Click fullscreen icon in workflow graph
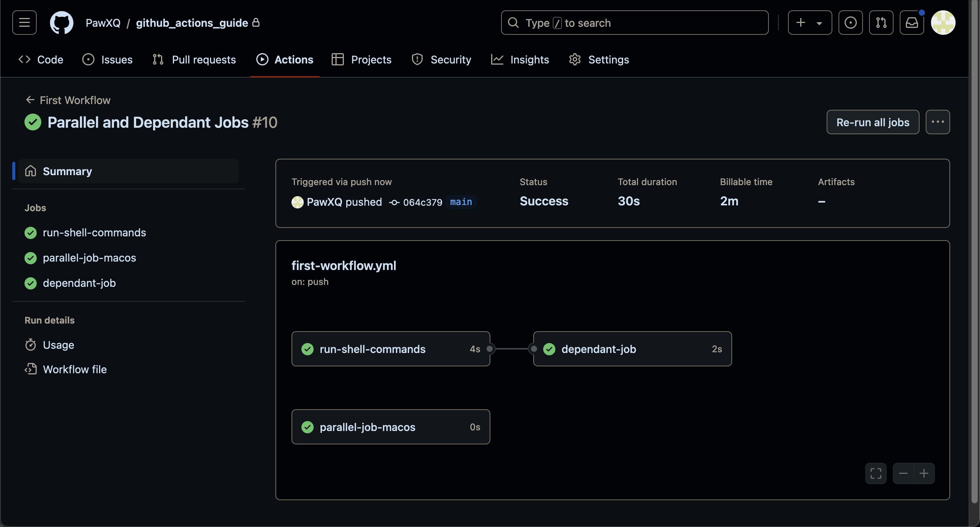The width and height of the screenshot is (980, 527). pos(876,473)
